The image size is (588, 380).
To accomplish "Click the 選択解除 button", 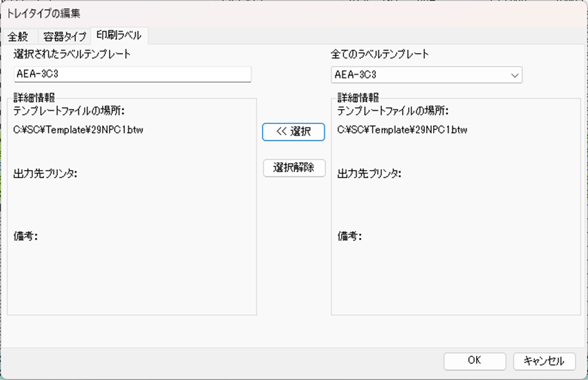I will [x=294, y=168].
